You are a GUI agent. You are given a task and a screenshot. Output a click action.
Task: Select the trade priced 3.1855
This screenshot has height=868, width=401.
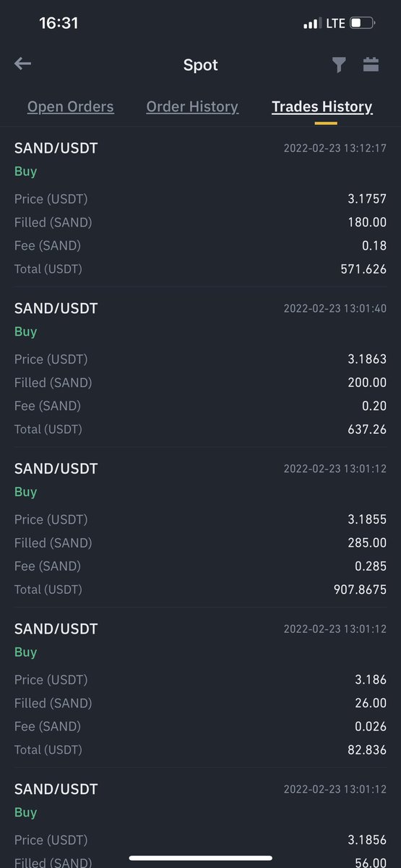point(200,528)
